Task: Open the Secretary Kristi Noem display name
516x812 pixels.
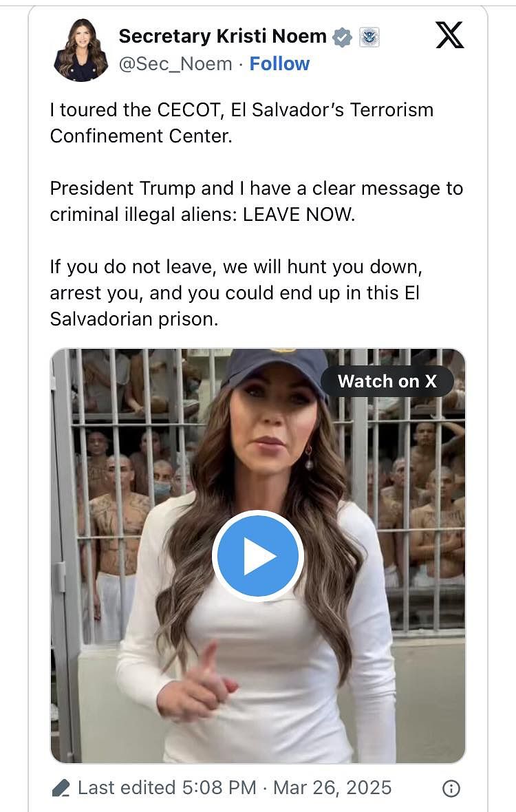Action: 222,36
